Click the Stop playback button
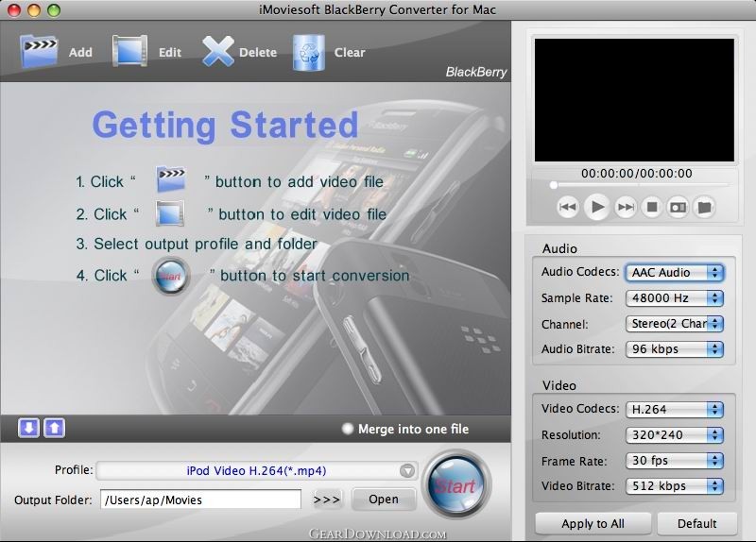756x542 pixels. [652, 207]
